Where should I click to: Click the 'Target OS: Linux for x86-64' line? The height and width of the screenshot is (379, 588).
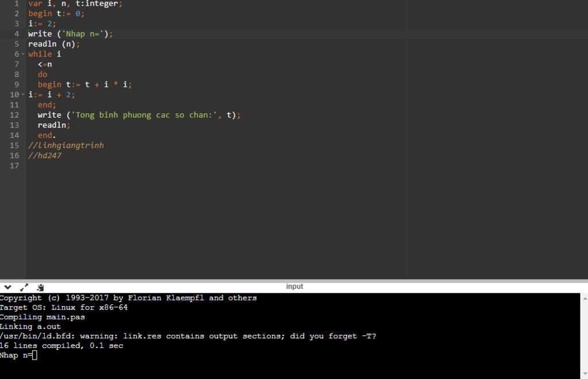coord(64,307)
